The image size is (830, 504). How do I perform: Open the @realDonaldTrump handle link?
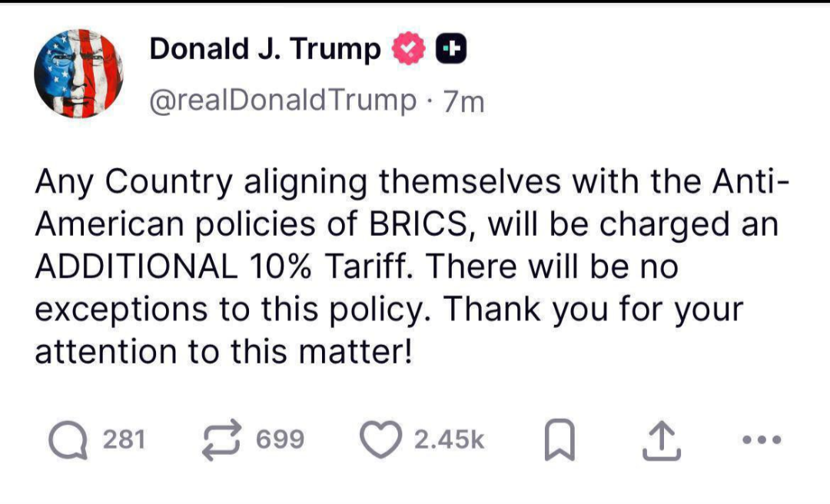281,101
